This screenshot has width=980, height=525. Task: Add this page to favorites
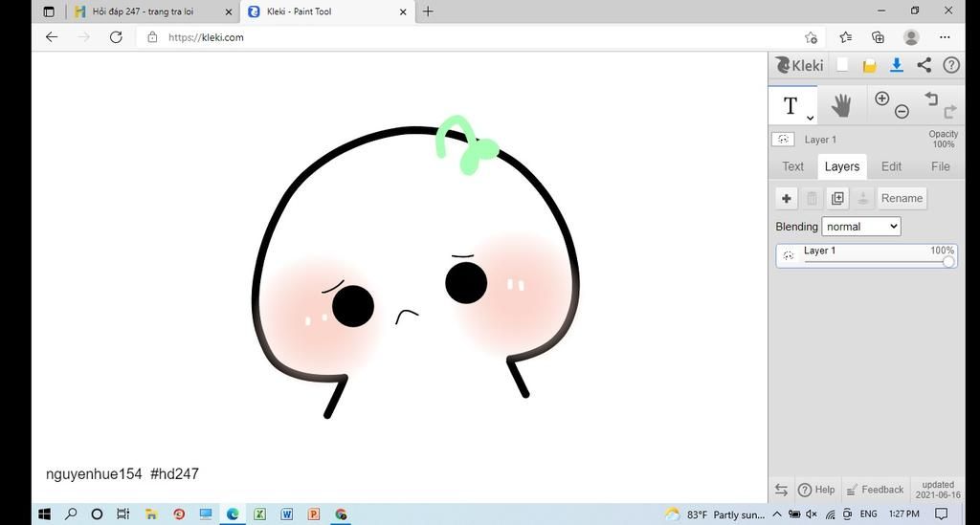(x=812, y=37)
